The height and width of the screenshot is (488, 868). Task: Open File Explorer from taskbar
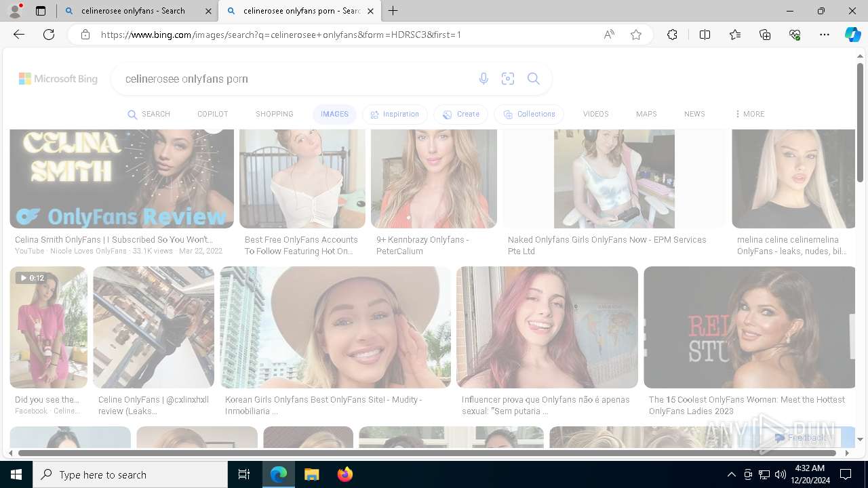[311, 474]
